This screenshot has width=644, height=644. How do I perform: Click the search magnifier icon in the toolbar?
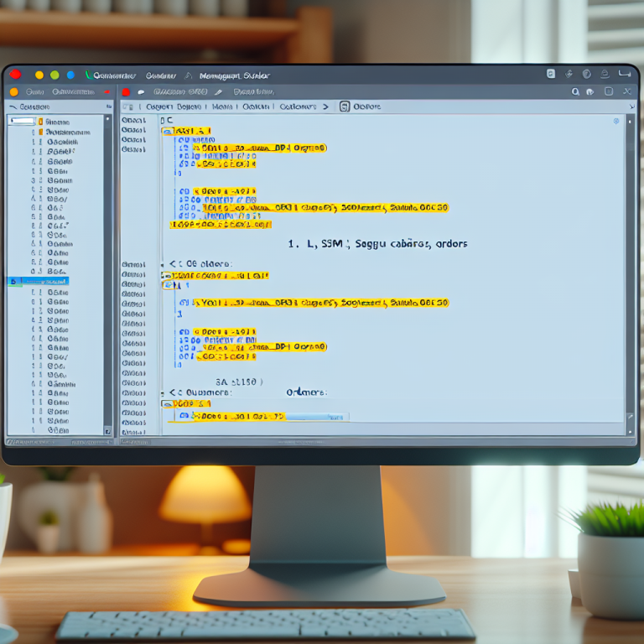click(x=575, y=91)
